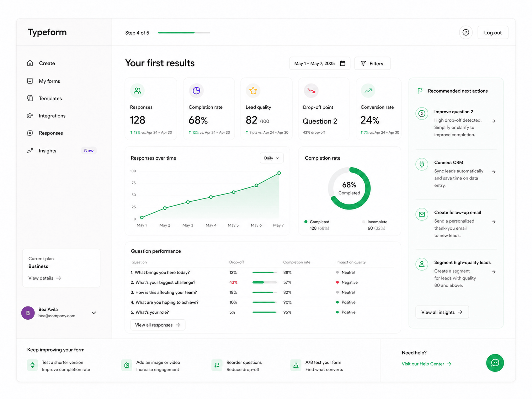The image size is (532, 399).
Task: Click the Connect CRM plug icon
Action: point(422,164)
